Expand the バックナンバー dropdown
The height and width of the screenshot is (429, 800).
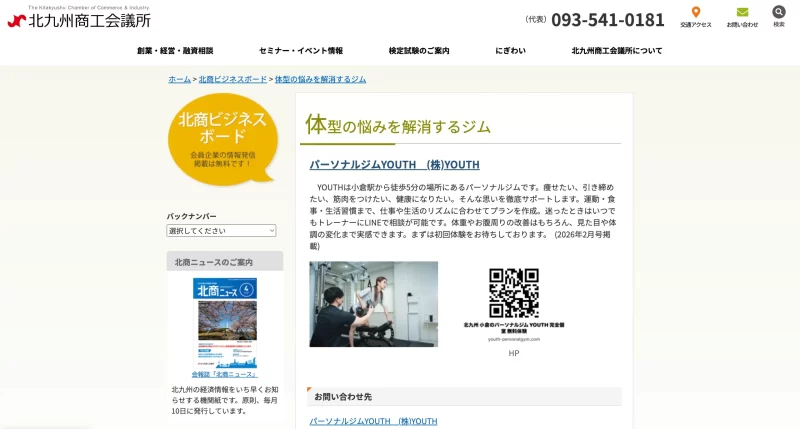pos(221,231)
